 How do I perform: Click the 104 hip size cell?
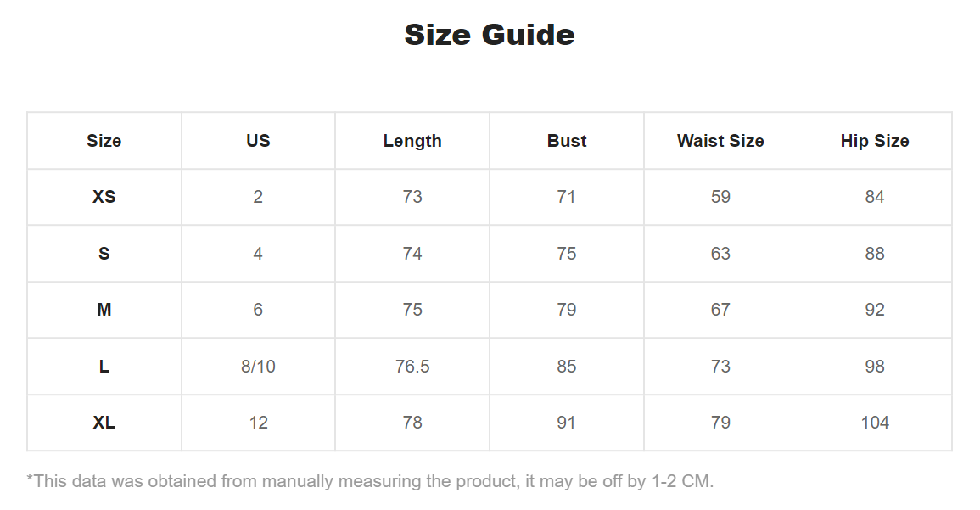[x=875, y=423]
